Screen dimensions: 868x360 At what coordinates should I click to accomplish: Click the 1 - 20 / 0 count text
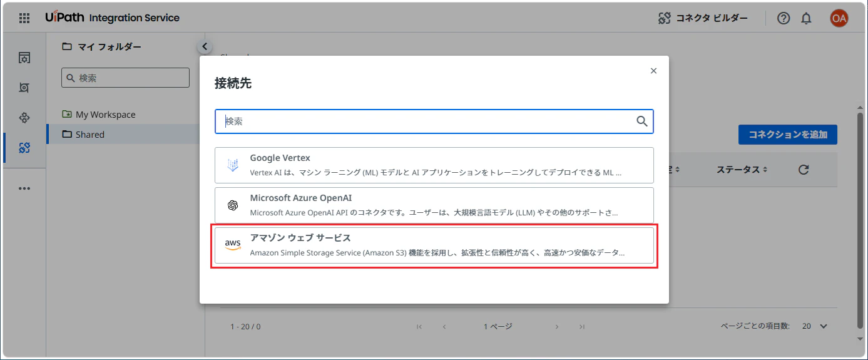click(245, 327)
